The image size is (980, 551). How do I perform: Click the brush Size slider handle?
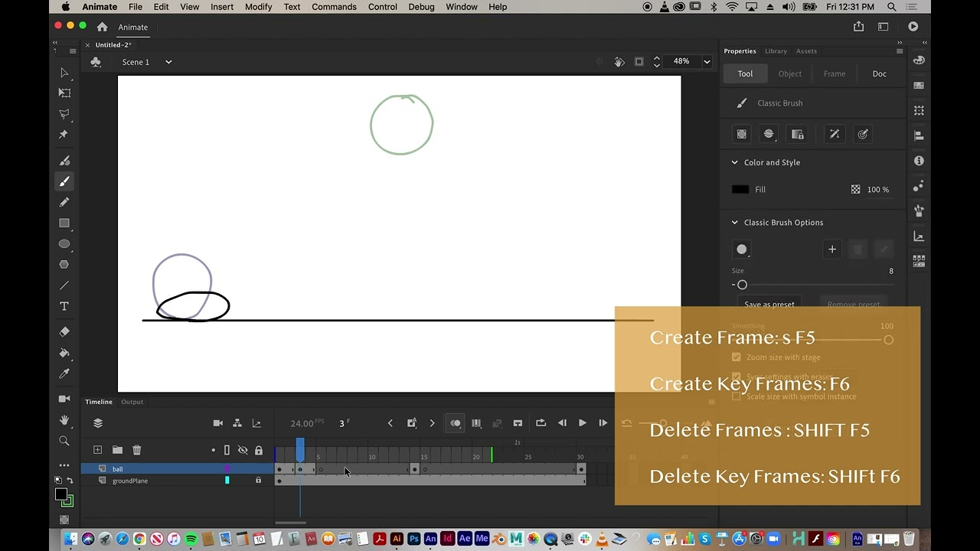point(742,285)
